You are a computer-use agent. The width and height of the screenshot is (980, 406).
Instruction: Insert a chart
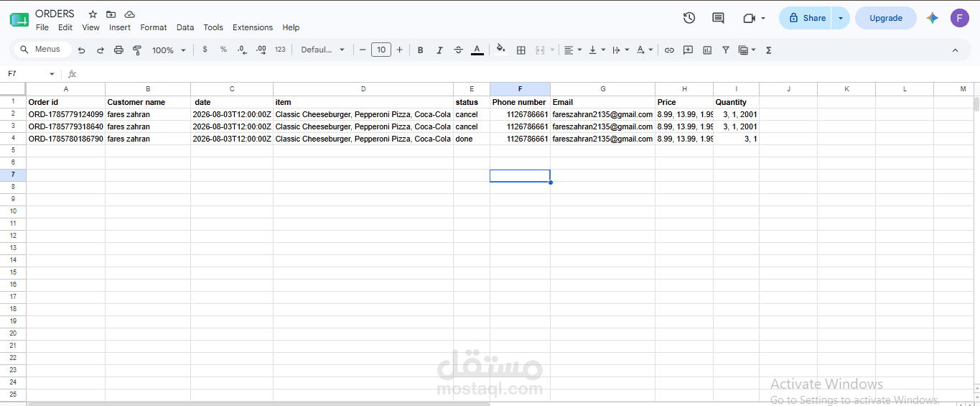pos(707,50)
